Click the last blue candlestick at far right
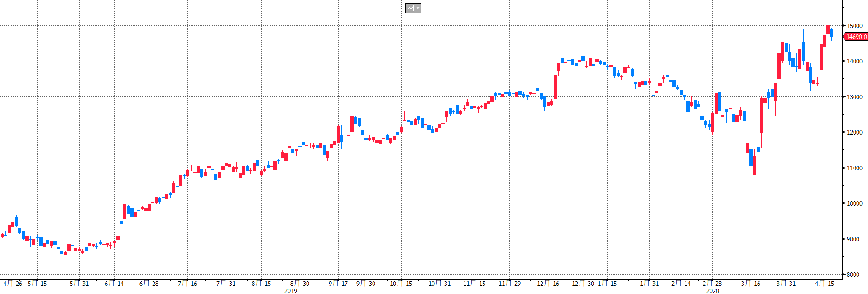Image resolution: width=868 pixels, height=294 pixels. [831, 33]
